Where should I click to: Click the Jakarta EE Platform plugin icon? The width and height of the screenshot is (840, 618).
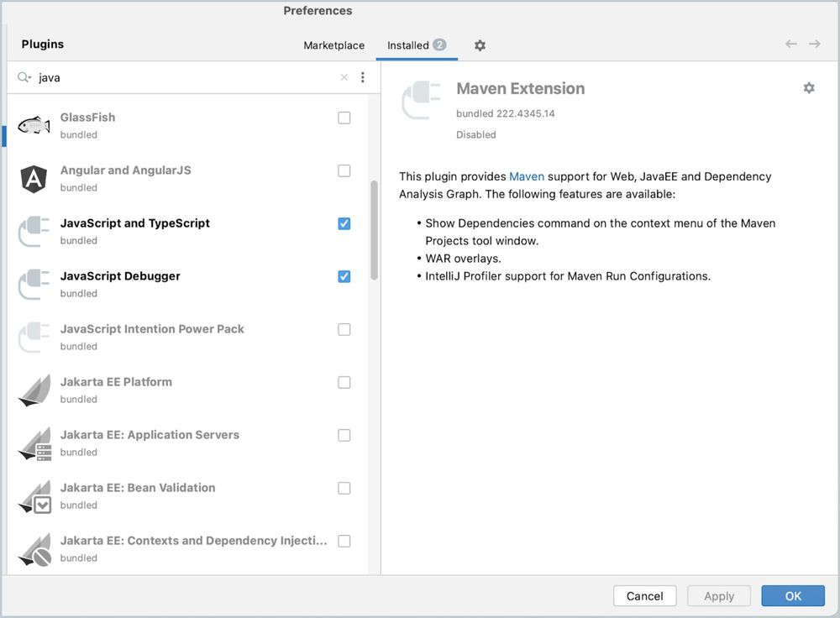34,387
